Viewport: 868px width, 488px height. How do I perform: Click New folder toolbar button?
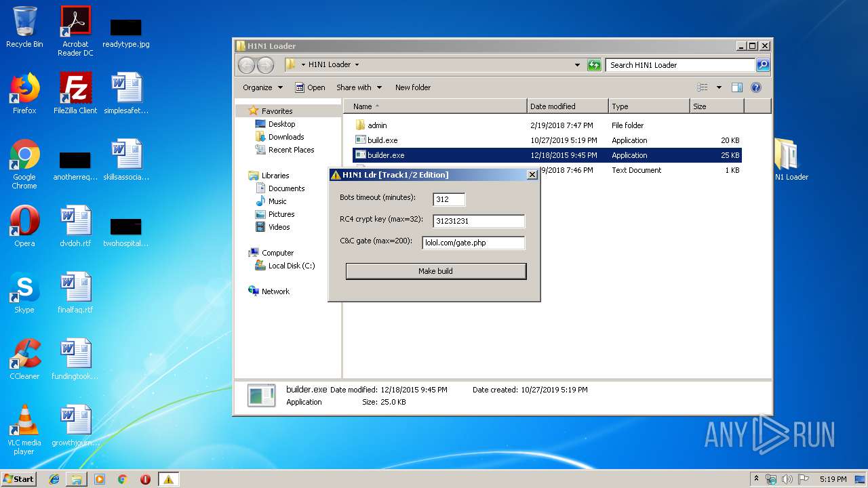coord(413,87)
